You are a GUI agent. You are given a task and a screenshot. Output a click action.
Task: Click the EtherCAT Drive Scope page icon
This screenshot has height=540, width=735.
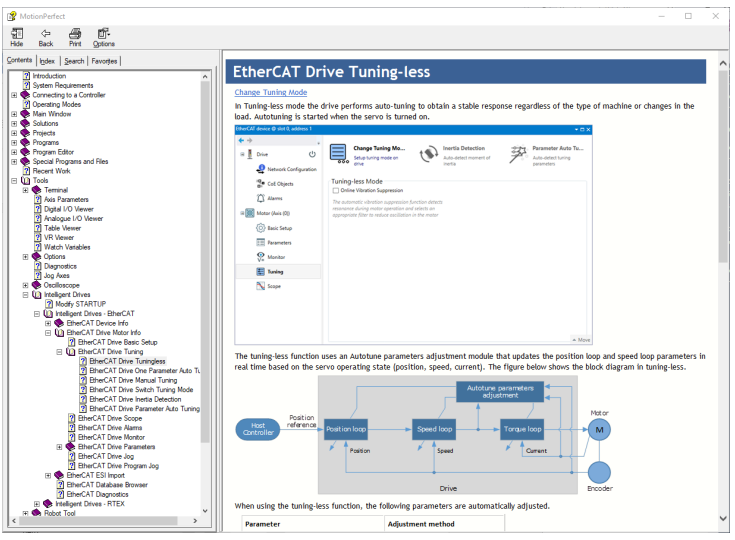[72, 418]
